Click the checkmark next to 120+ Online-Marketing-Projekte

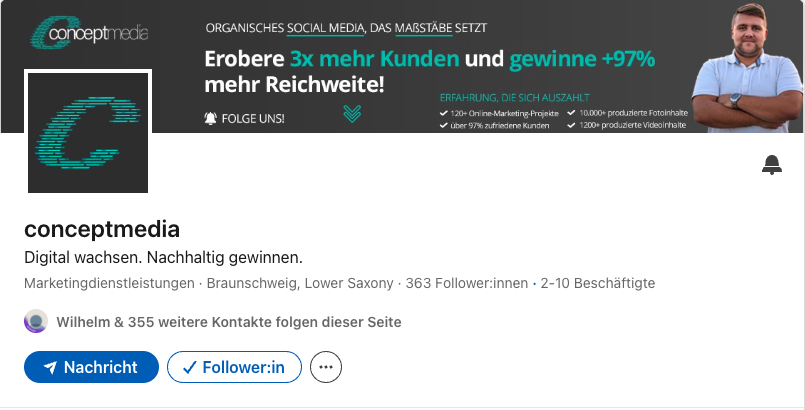[x=443, y=113]
